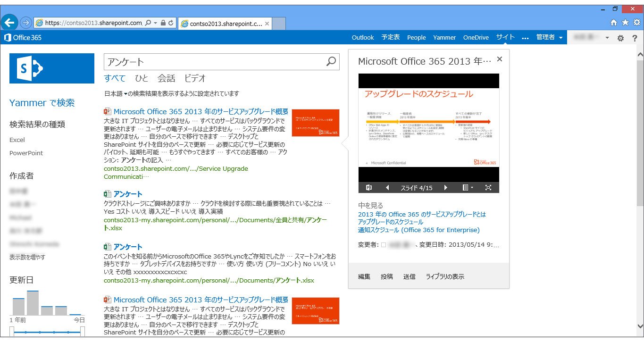Click ライブラリの表示 in the preview footer

[445, 277]
